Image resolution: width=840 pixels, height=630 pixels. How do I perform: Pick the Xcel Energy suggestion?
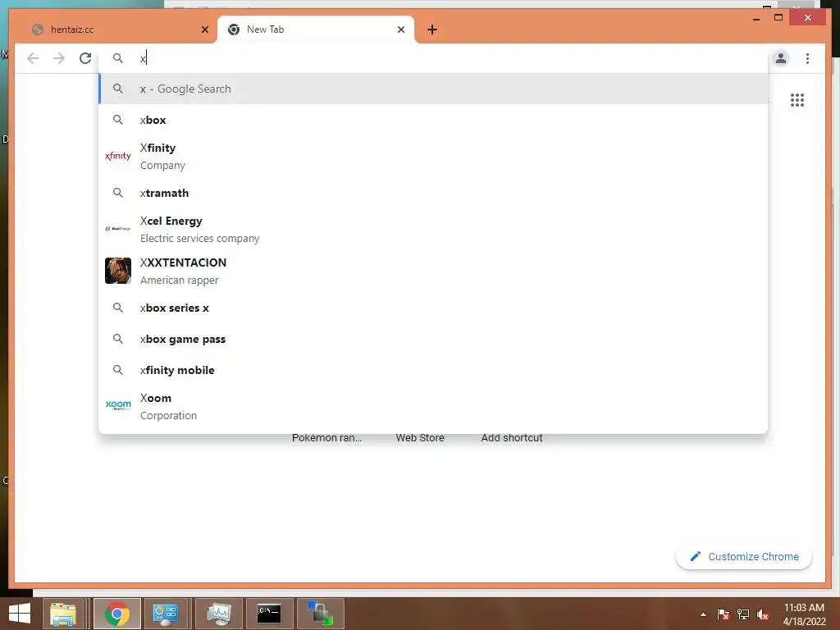[x=433, y=230]
